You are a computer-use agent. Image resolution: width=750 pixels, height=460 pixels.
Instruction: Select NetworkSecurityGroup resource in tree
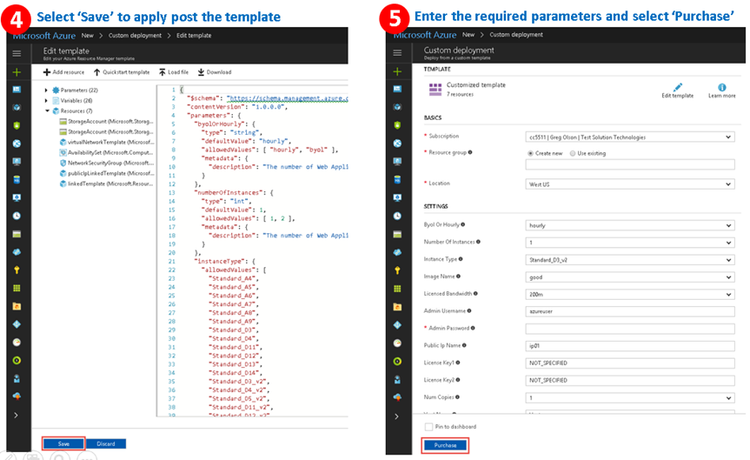click(x=106, y=163)
